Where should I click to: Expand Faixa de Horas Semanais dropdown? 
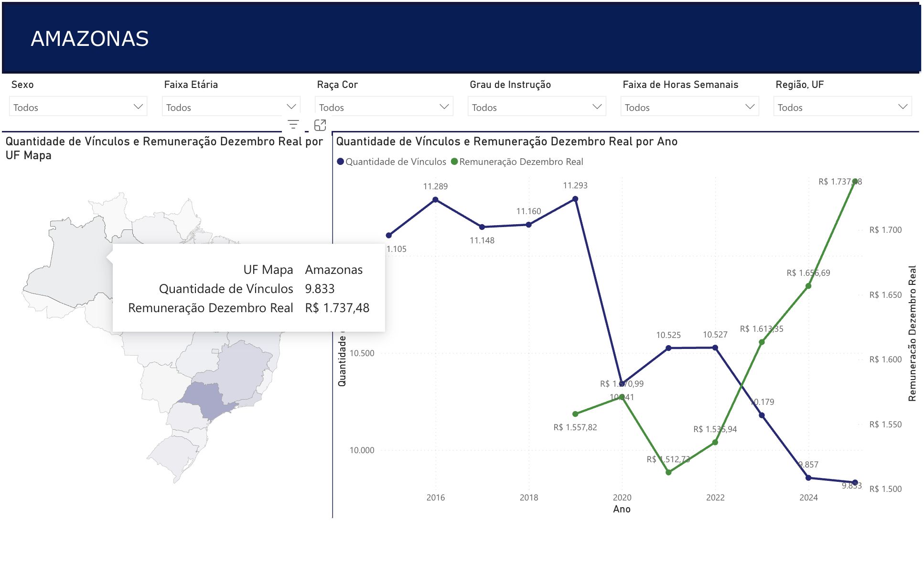coord(689,107)
